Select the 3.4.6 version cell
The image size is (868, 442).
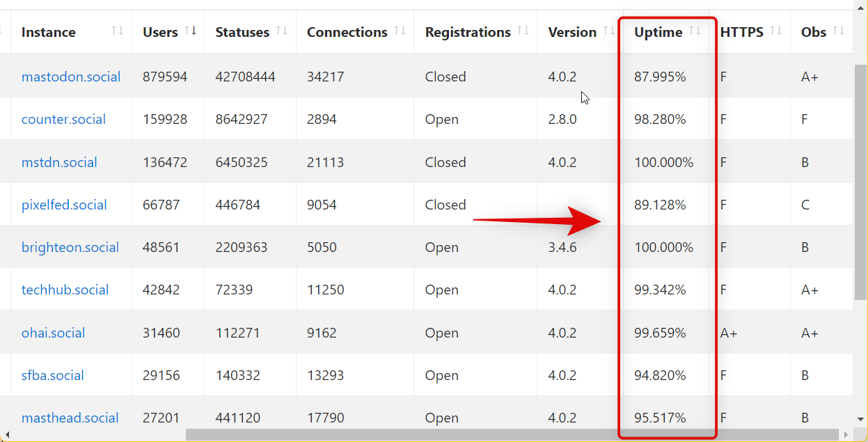562,247
